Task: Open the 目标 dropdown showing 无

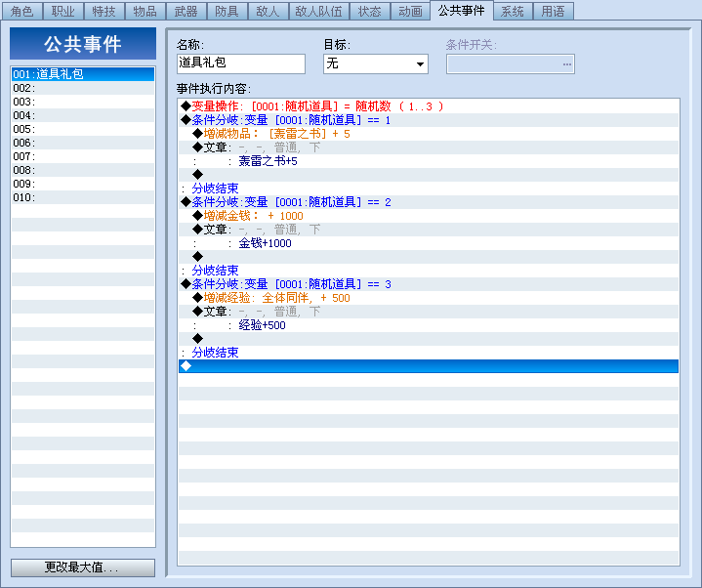Action: 375,63
